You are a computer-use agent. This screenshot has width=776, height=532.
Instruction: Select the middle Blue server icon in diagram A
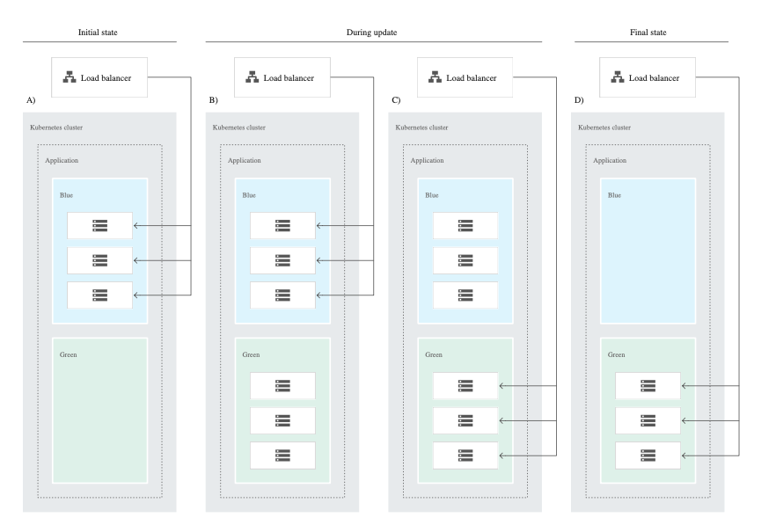(100, 260)
